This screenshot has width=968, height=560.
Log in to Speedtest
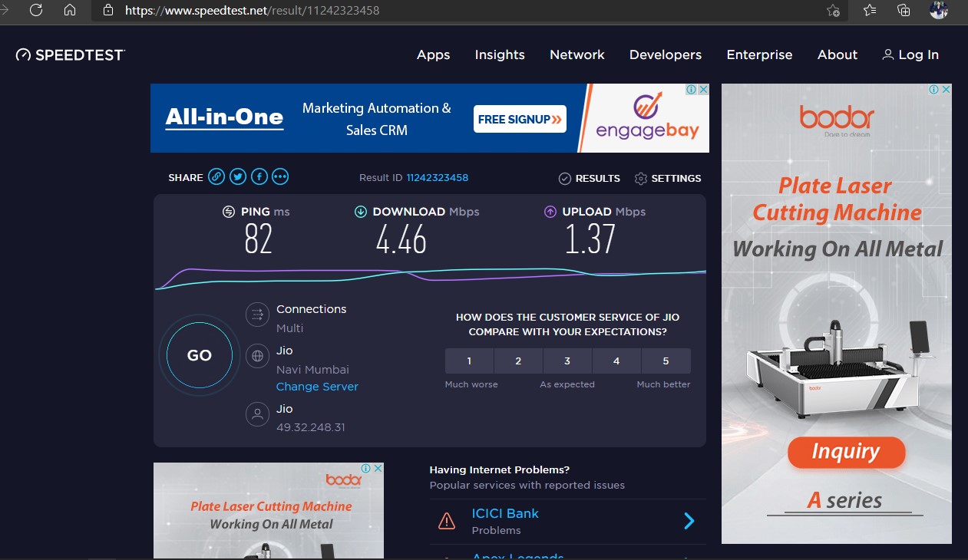(x=910, y=55)
